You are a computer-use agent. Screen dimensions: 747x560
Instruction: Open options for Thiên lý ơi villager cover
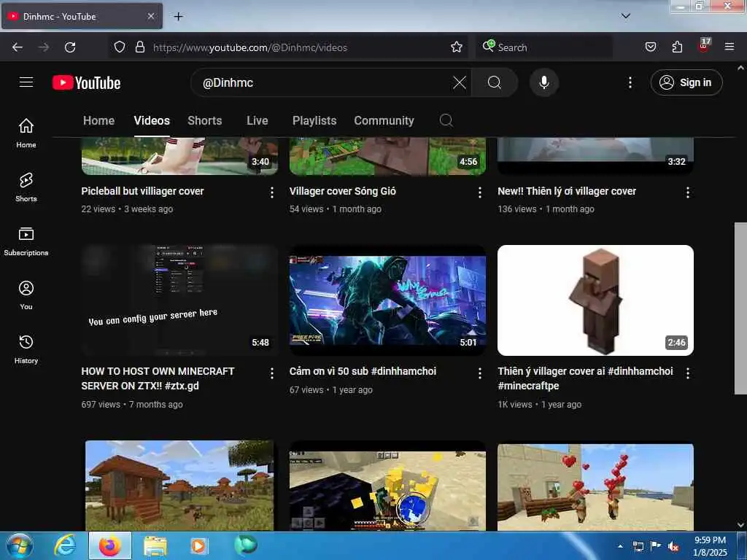tap(687, 192)
